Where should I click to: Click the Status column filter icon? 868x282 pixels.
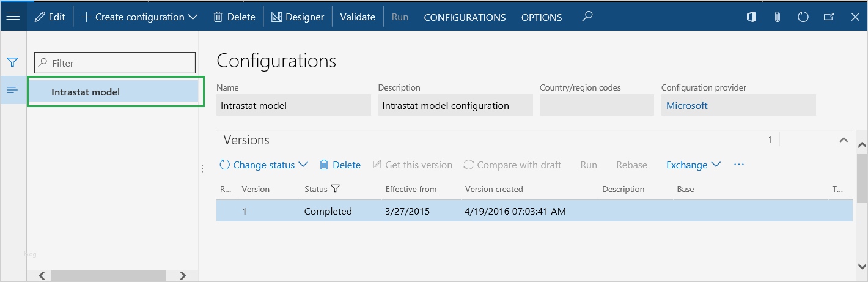pyautogui.click(x=335, y=189)
